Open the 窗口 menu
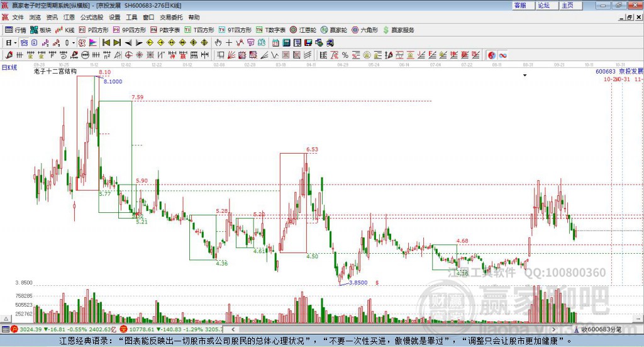 click(x=148, y=17)
